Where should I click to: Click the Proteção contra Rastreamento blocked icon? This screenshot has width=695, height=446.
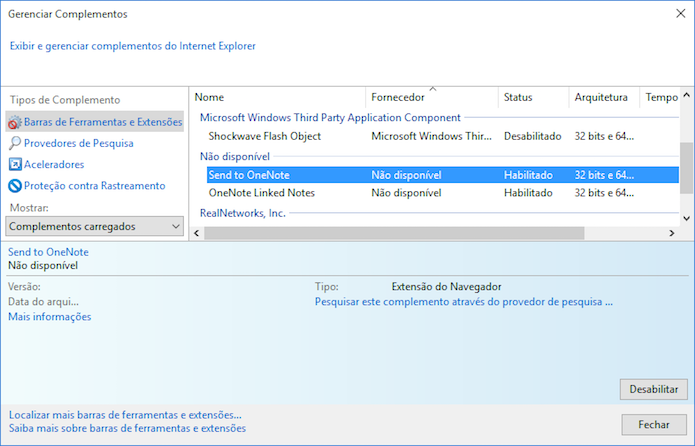(15, 186)
